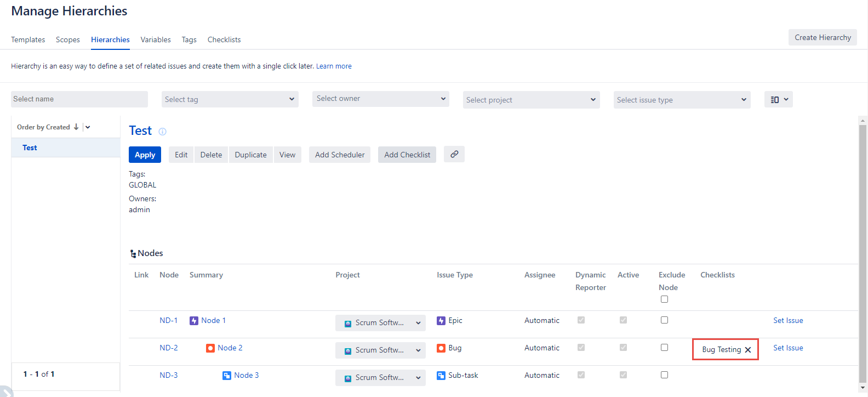Remove the Bug Testing checklist tag
The image size is (868, 397).
click(748, 350)
